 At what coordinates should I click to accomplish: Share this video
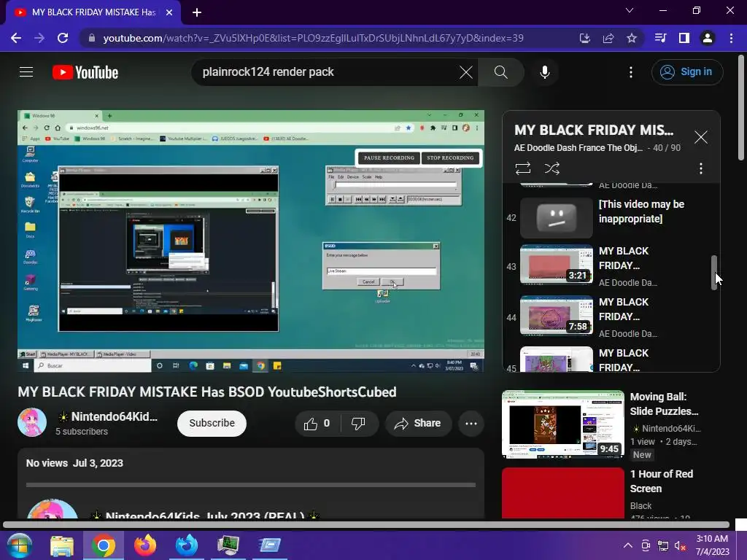418,424
